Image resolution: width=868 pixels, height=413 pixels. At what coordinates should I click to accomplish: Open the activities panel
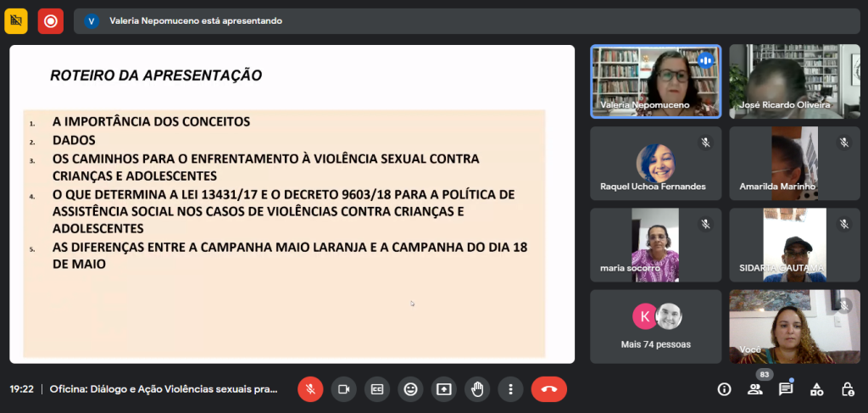816,389
